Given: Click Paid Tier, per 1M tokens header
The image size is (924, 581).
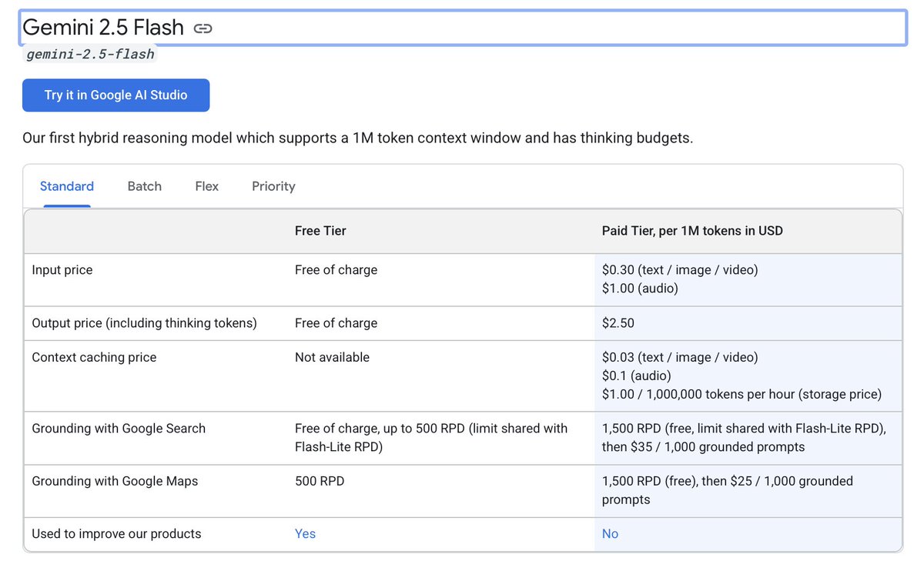Looking at the screenshot, I should (x=692, y=231).
